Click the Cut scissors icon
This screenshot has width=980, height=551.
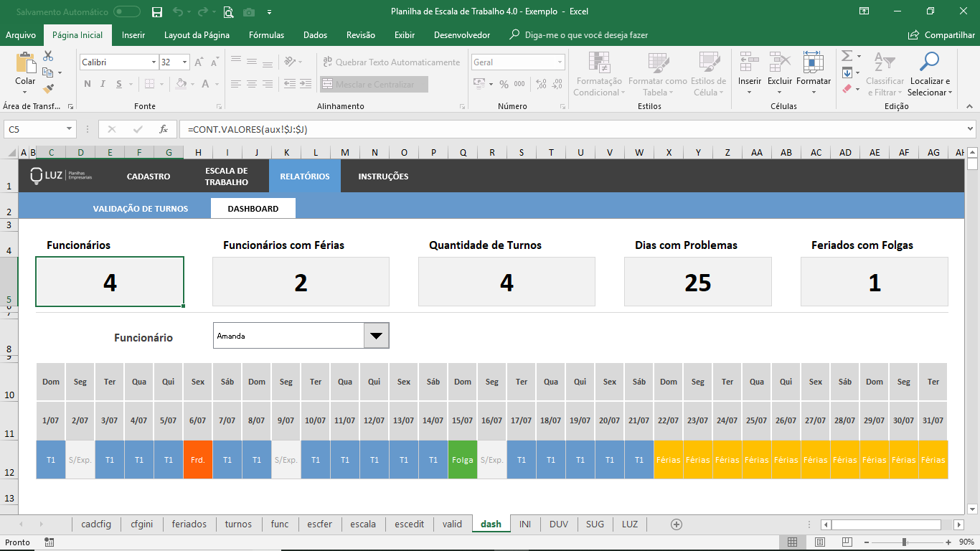(48, 56)
